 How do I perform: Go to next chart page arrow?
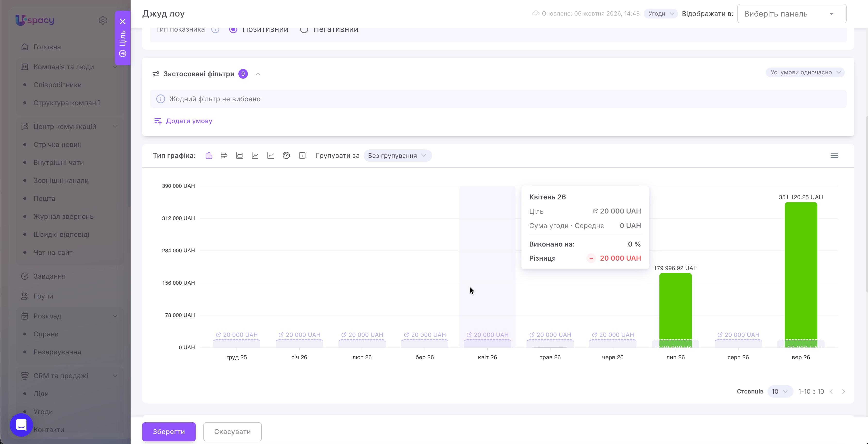coord(844,391)
